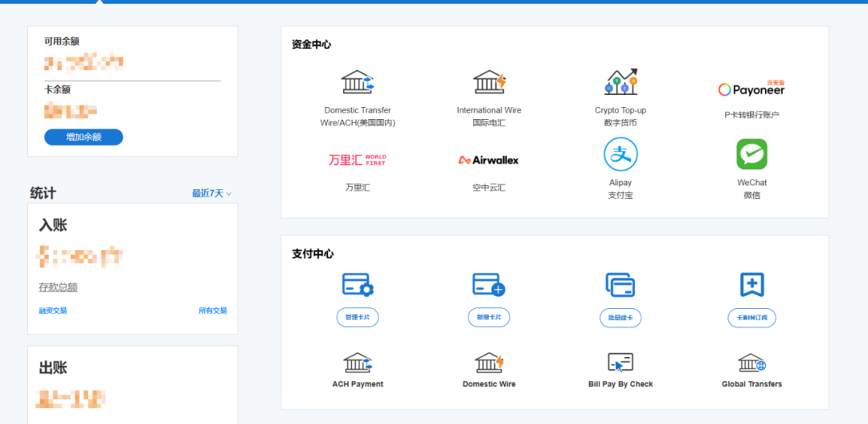Click the Bill Pay By Check text

pyautogui.click(x=620, y=384)
